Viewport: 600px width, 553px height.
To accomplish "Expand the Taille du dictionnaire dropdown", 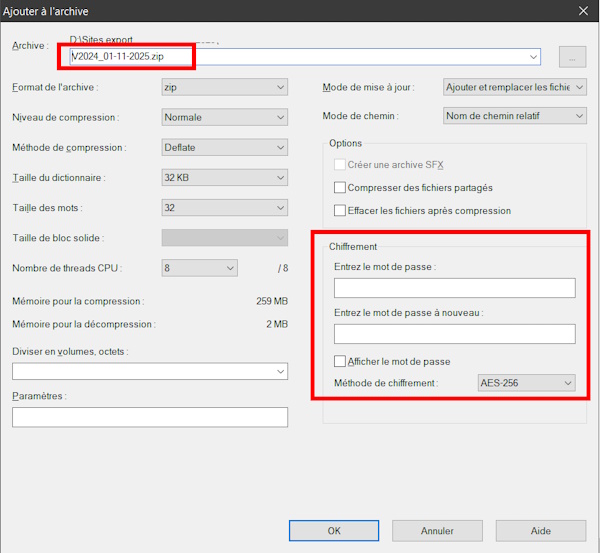I will coord(225,178).
